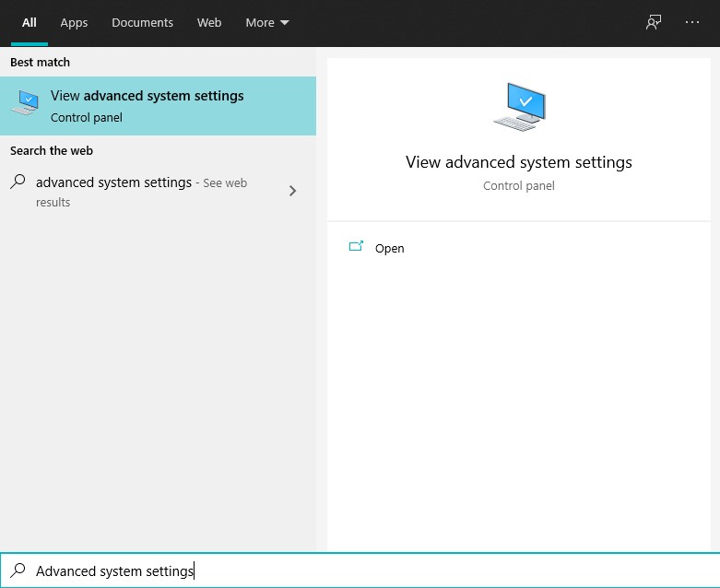Click the Open action label

click(390, 248)
